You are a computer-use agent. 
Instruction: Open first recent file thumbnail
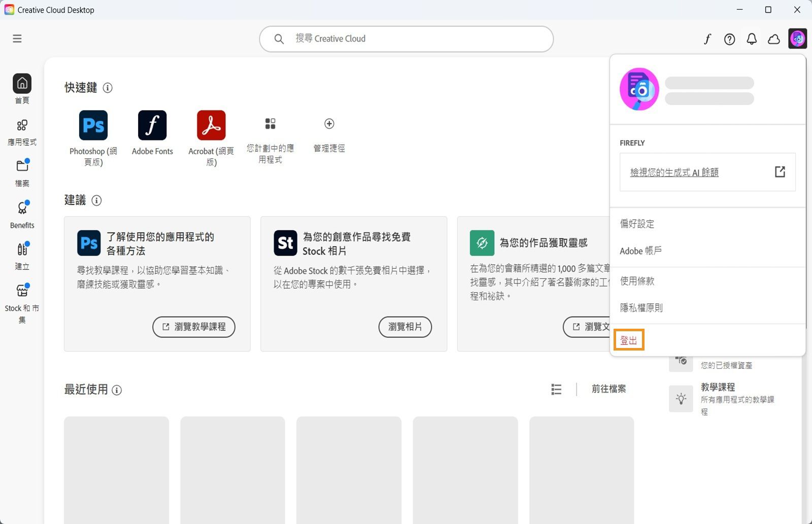pyautogui.click(x=116, y=470)
